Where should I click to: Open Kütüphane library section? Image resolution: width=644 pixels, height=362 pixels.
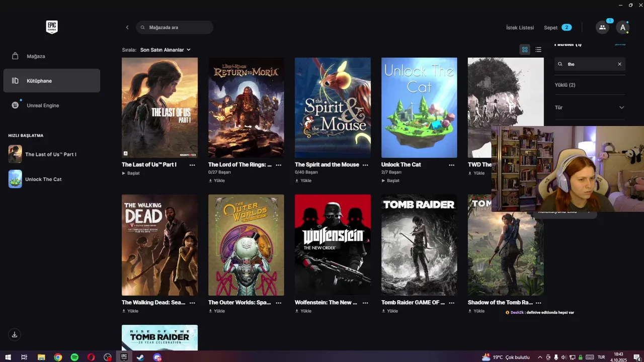pos(52,80)
